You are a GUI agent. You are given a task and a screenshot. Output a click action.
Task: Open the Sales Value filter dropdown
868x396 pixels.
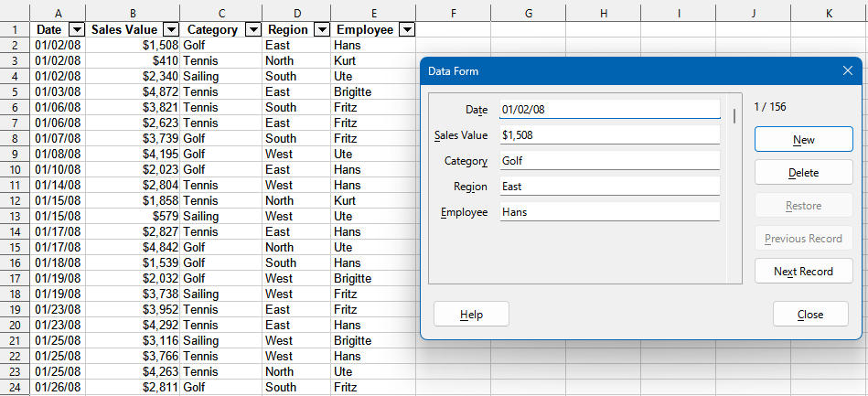click(172, 30)
